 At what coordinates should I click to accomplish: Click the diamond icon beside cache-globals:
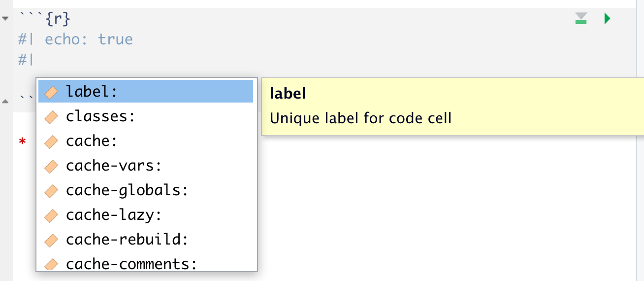tap(51, 191)
